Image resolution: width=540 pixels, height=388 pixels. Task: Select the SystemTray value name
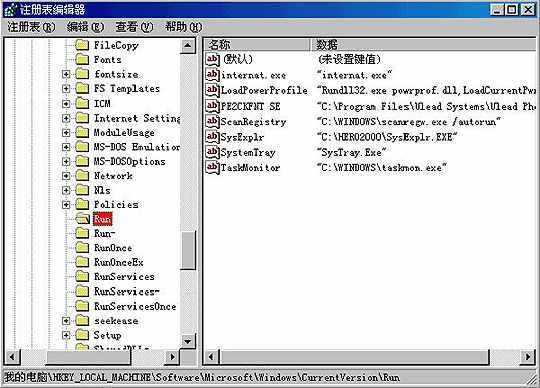point(248,152)
